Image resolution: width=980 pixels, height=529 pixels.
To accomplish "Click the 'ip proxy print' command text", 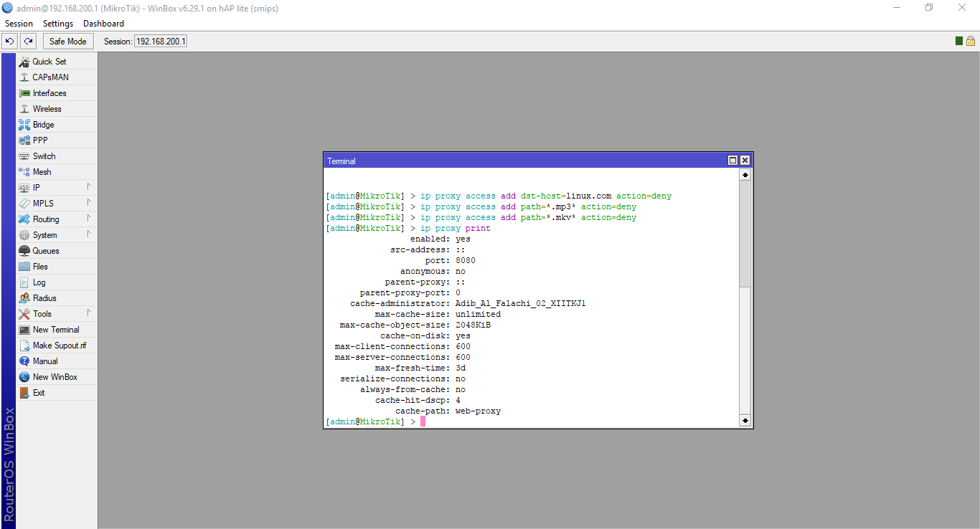I will 456,228.
